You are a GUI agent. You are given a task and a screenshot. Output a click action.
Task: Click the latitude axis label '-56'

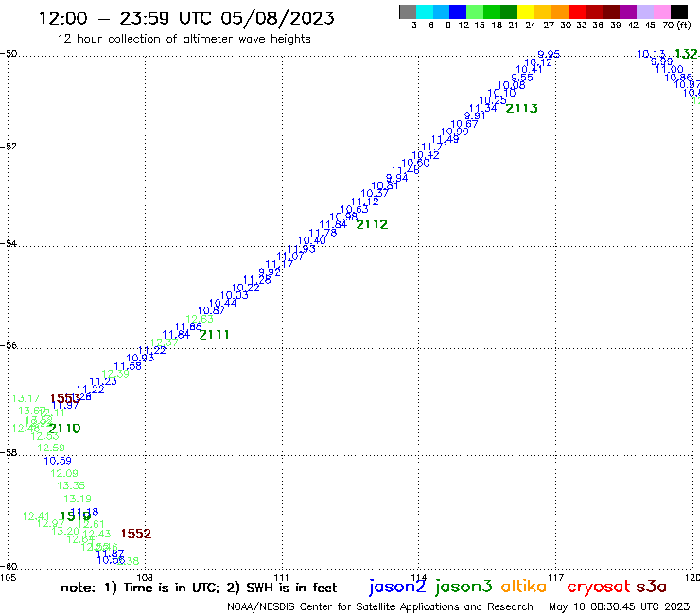tap(9, 345)
